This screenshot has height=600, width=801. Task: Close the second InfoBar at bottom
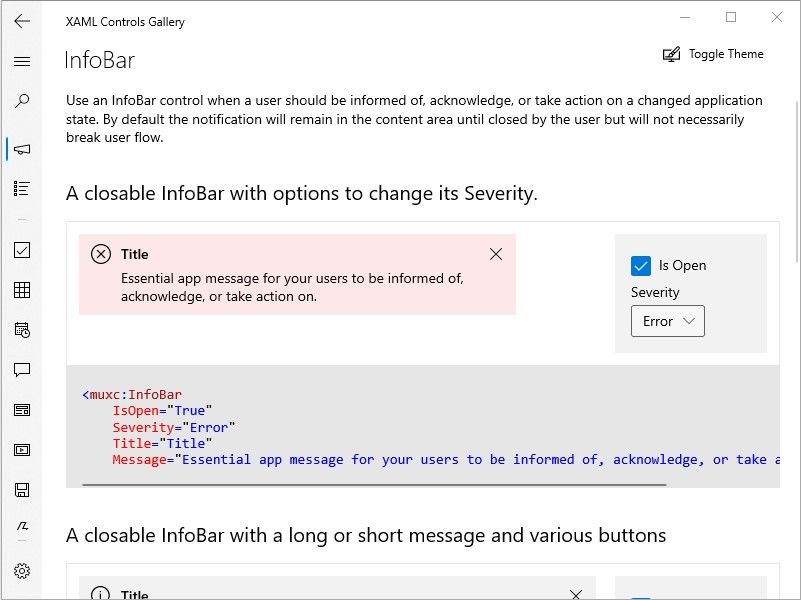(x=575, y=594)
